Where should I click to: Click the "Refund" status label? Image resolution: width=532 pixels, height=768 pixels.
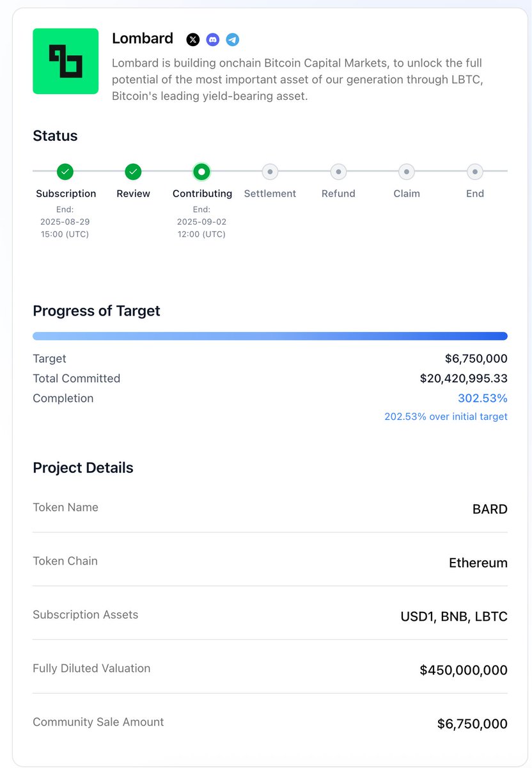coord(338,193)
